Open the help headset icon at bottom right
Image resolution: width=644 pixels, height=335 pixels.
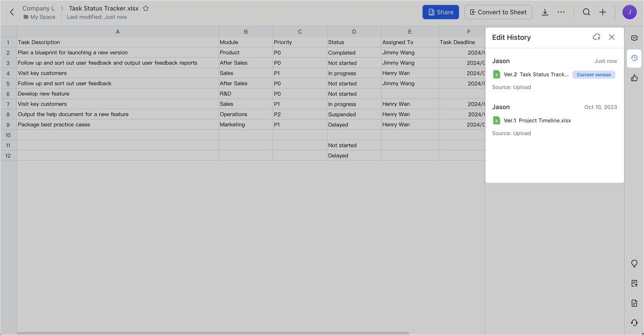[x=634, y=322]
